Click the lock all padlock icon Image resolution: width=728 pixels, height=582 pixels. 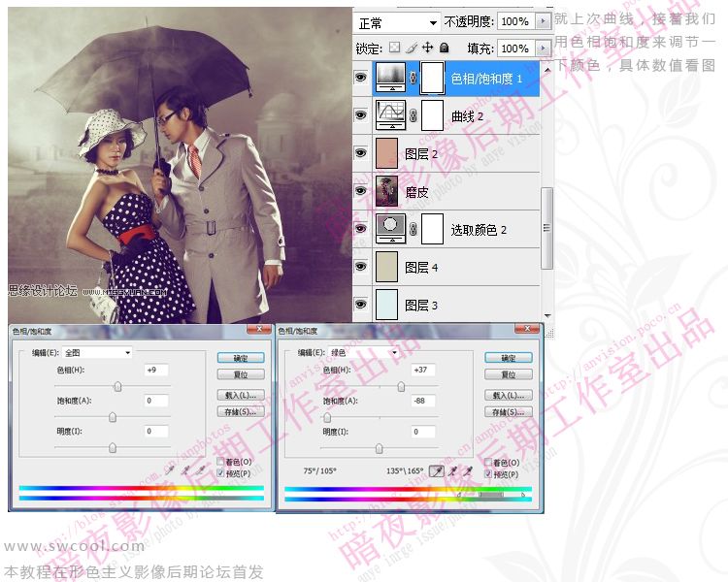click(444, 48)
